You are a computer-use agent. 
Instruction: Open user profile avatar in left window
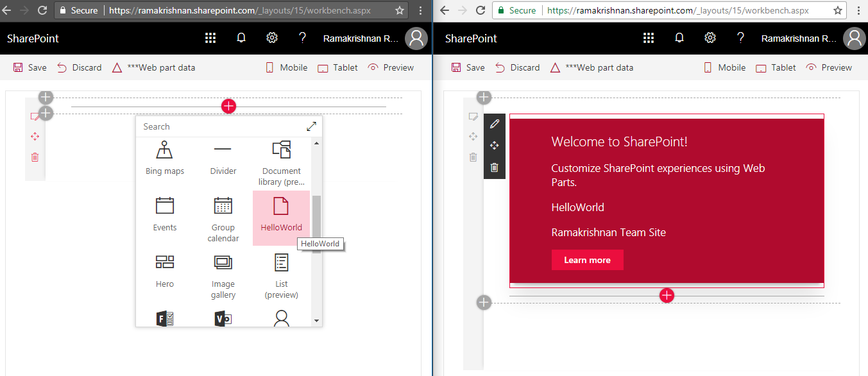tap(417, 38)
